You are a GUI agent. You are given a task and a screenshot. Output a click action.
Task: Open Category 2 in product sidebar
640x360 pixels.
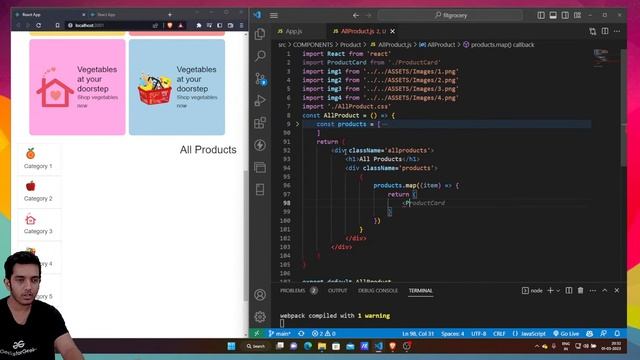38,191
